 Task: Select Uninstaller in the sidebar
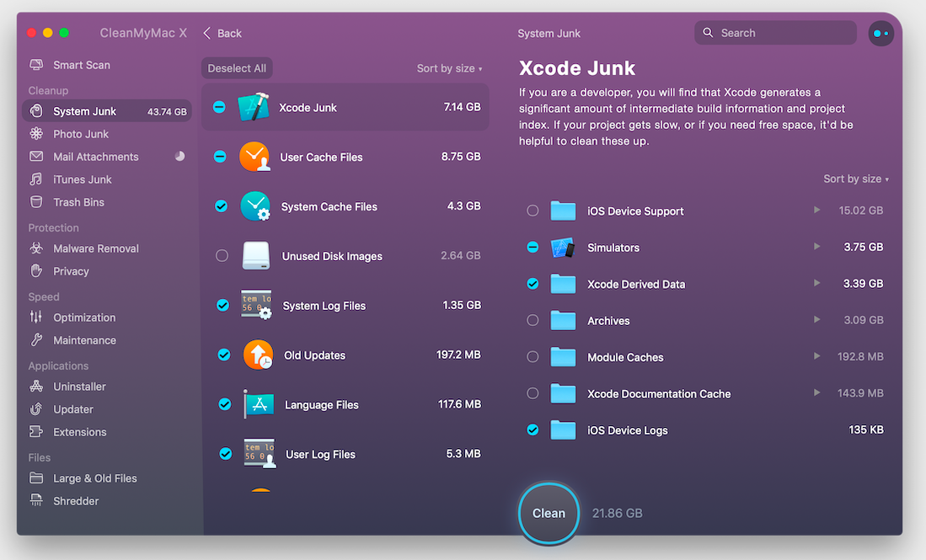(x=107, y=386)
